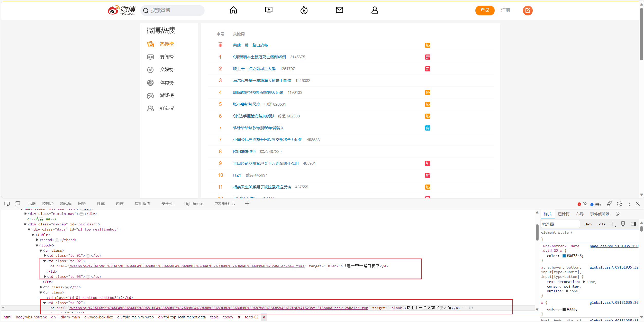The height and width of the screenshot is (322, 644).
Task: Open 马尔代夫第一座跨海大桥是中国造 link
Action: (262, 81)
